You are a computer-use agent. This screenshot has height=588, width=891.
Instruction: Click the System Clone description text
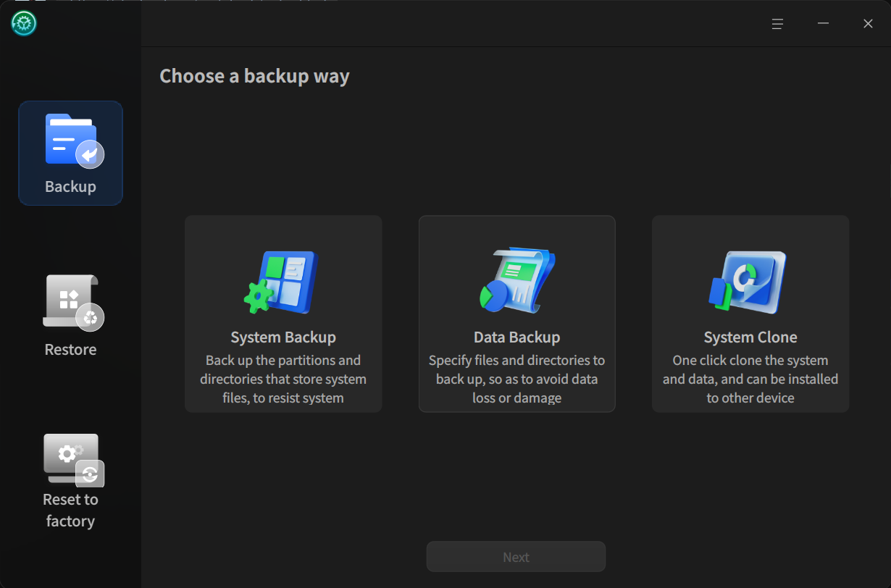click(750, 379)
